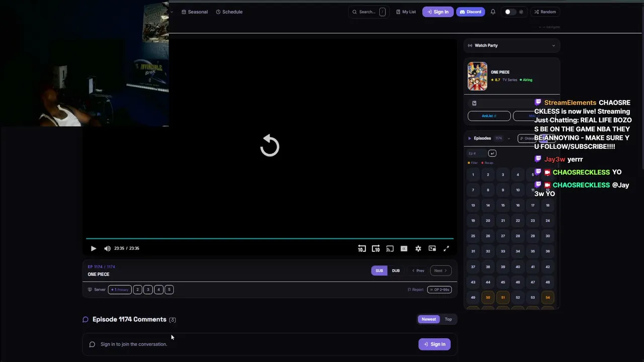The width and height of the screenshot is (644, 362).
Task: Toggle the light/dark theme switch
Action: 510,12
